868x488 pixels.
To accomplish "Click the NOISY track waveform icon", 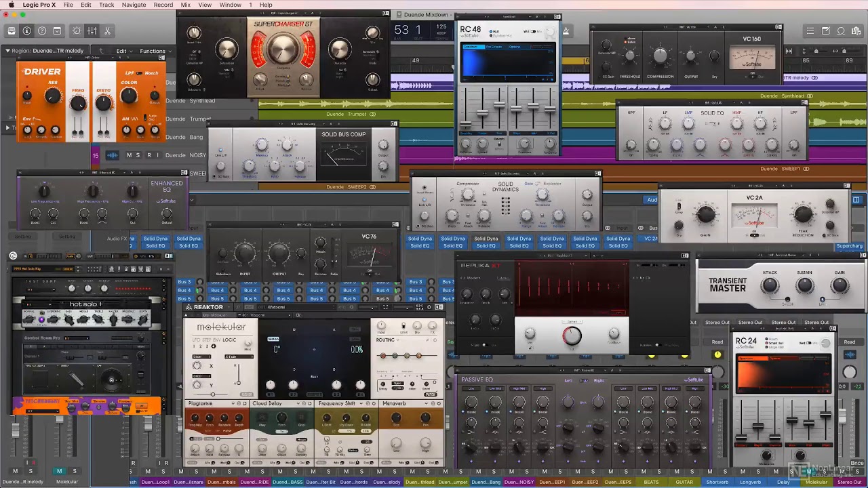I will (112, 155).
